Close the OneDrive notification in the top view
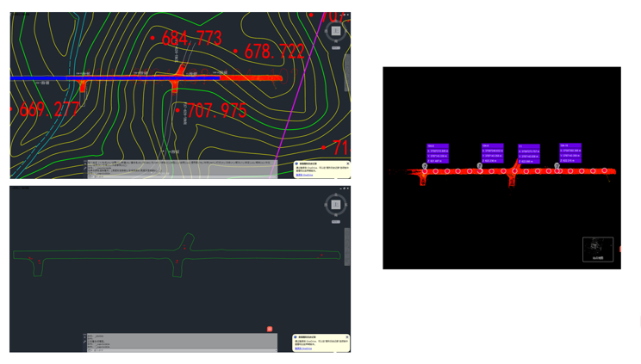Image resolution: width=641 pixels, height=364 pixels. coord(347,163)
